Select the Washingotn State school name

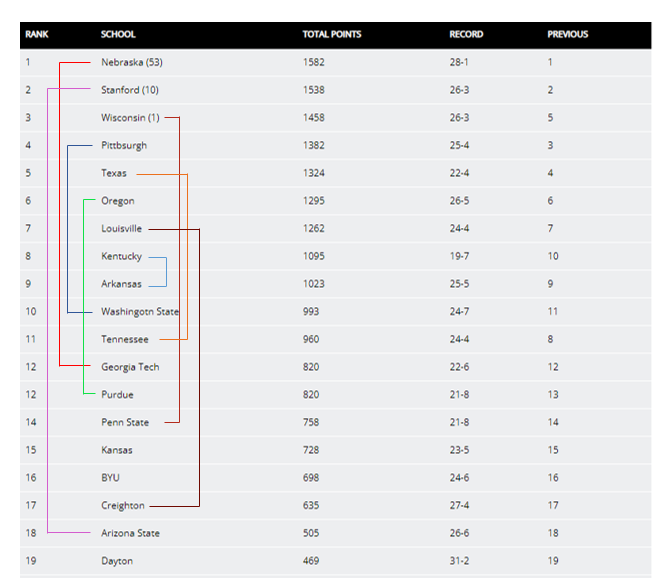pos(140,312)
